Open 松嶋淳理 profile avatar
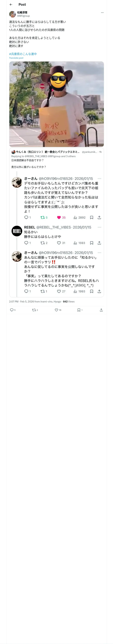Image resolution: width=113 pixels, height=644 pixels. [x=13, y=14]
